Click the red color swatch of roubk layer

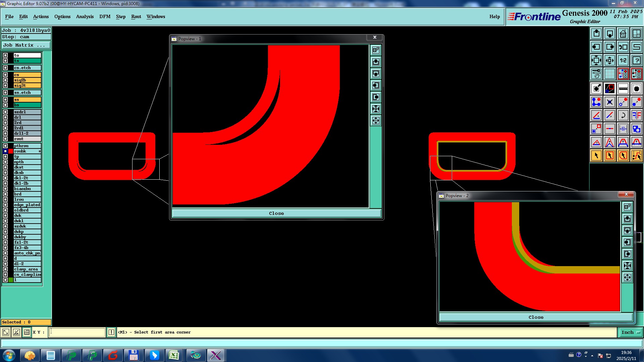[x=11, y=151]
